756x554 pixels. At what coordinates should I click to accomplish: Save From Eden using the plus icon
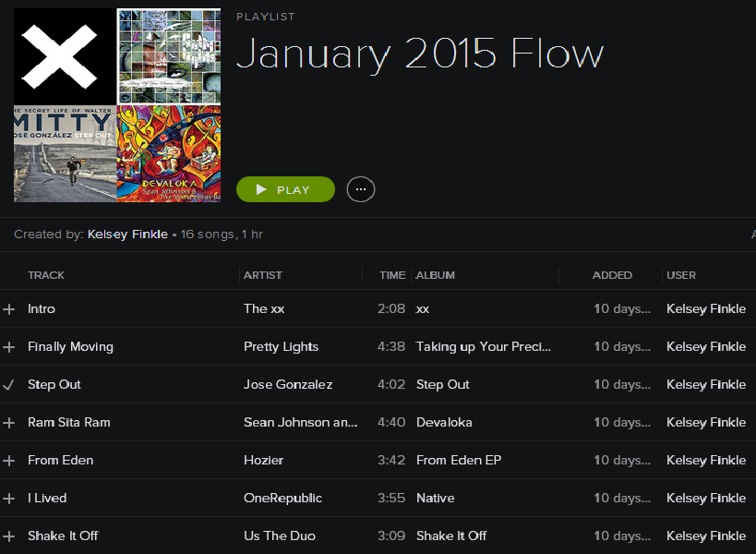[9, 461]
